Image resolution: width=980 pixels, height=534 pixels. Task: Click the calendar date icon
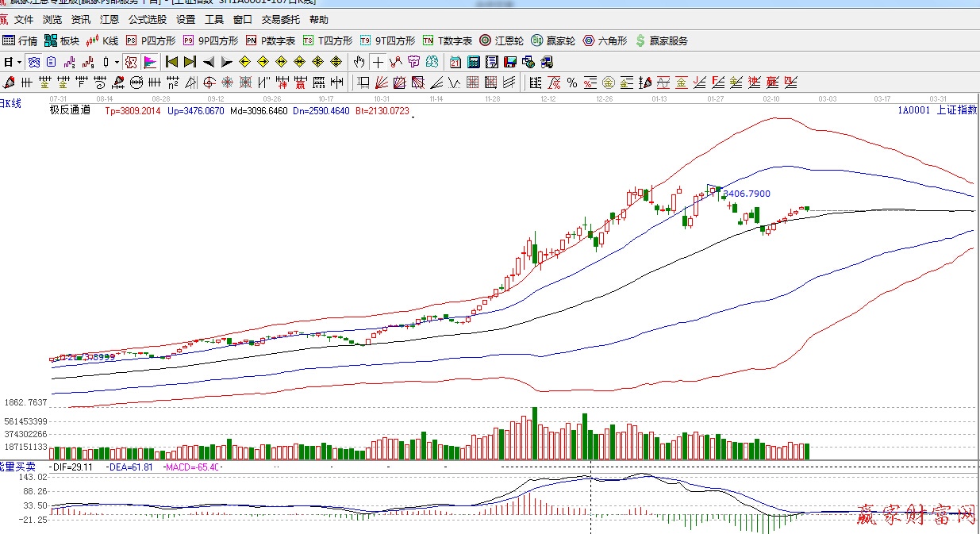[455, 62]
